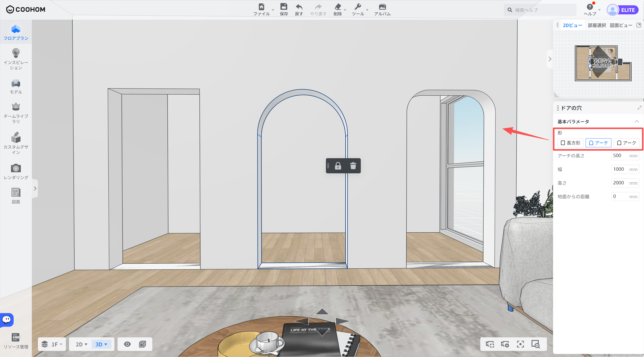
Task: Toggle the eye visibility control
Action: tap(127, 344)
